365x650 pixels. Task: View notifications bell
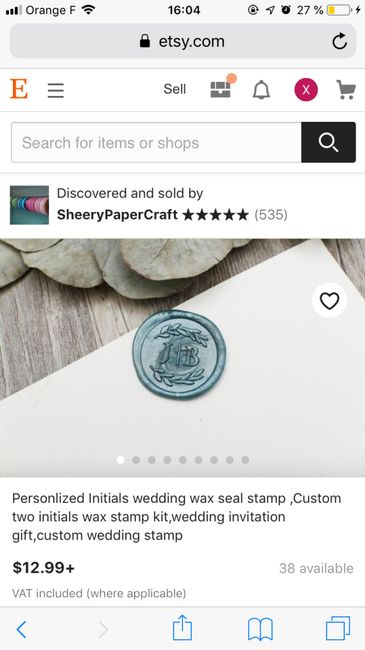pyautogui.click(x=261, y=90)
